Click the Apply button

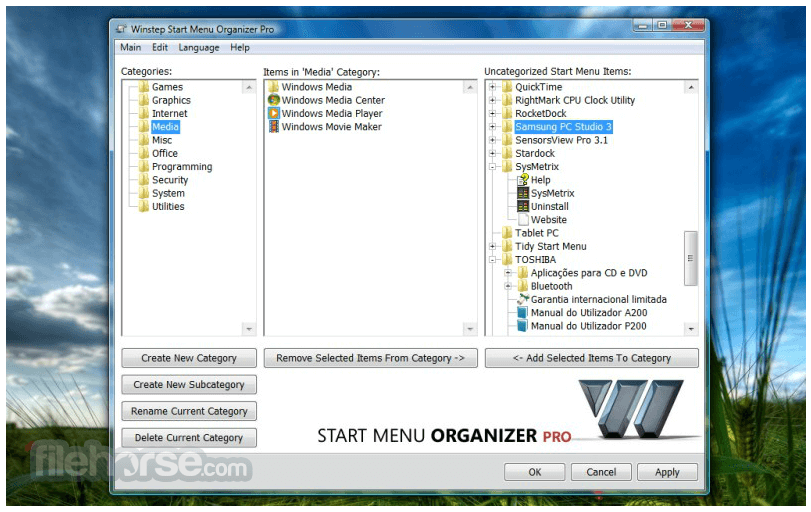(x=667, y=472)
